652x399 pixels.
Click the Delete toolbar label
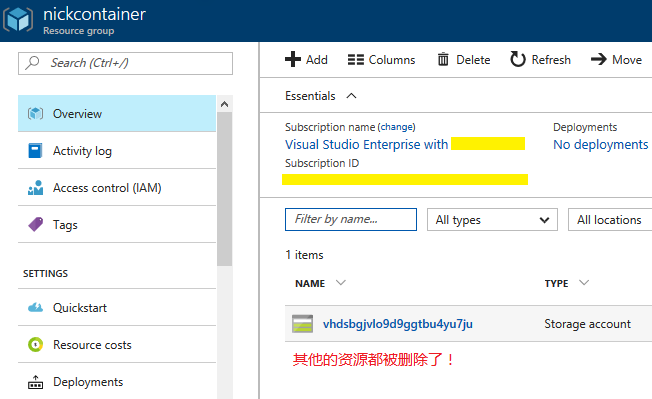click(473, 60)
